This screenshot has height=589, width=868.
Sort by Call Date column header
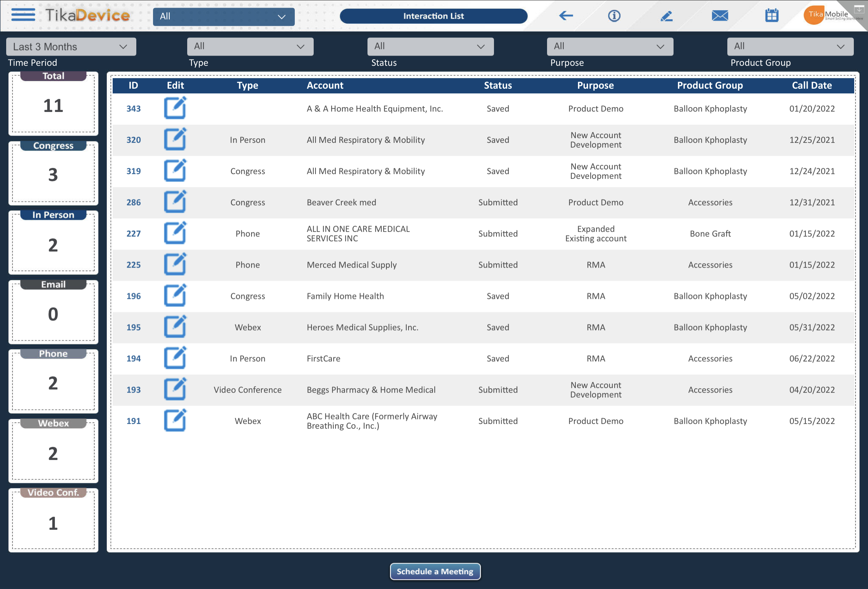[x=812, y=85]
